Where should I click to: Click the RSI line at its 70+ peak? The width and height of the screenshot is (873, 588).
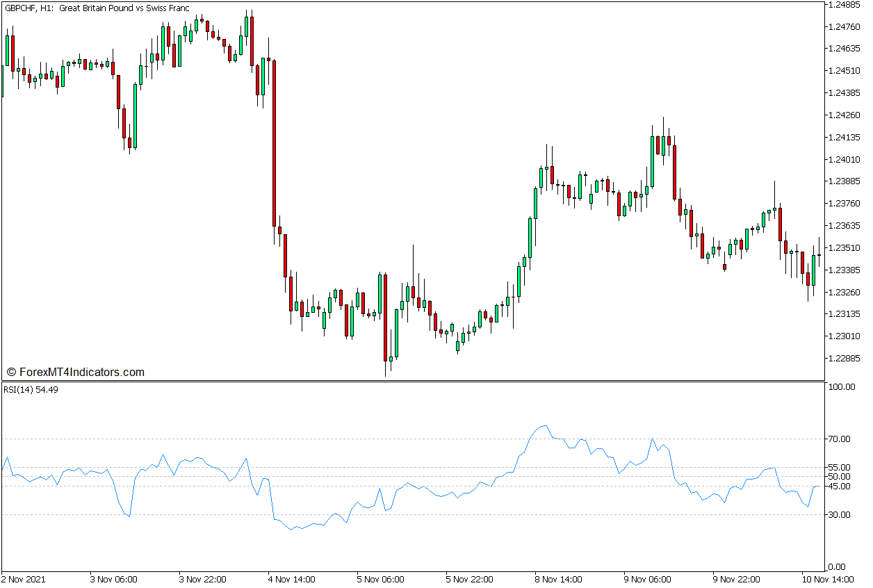tap(545, 423)
